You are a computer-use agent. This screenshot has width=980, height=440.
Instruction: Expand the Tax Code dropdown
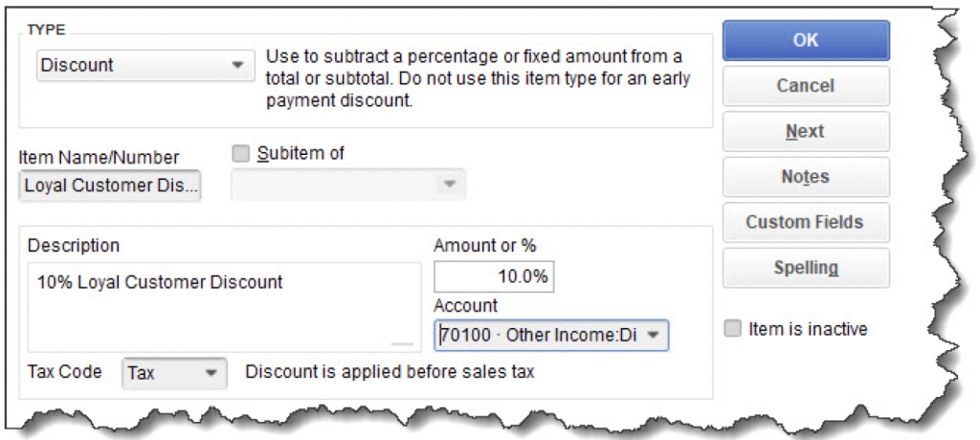(x=174, y=373)
